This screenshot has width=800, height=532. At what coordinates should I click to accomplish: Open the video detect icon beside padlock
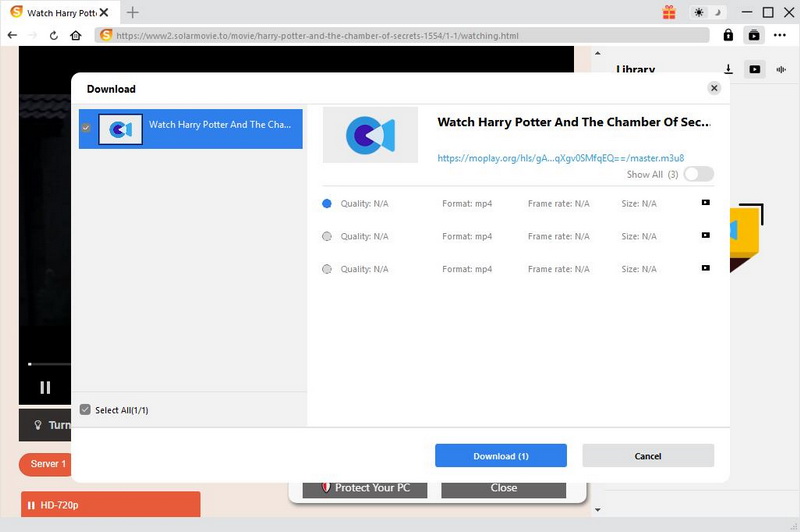pyautogui.click(x=754, y=35)
